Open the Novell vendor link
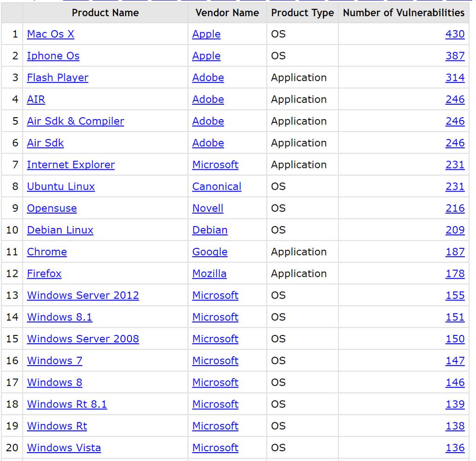The width and height of the screenshot is (476, 461). tap(208, 208)
